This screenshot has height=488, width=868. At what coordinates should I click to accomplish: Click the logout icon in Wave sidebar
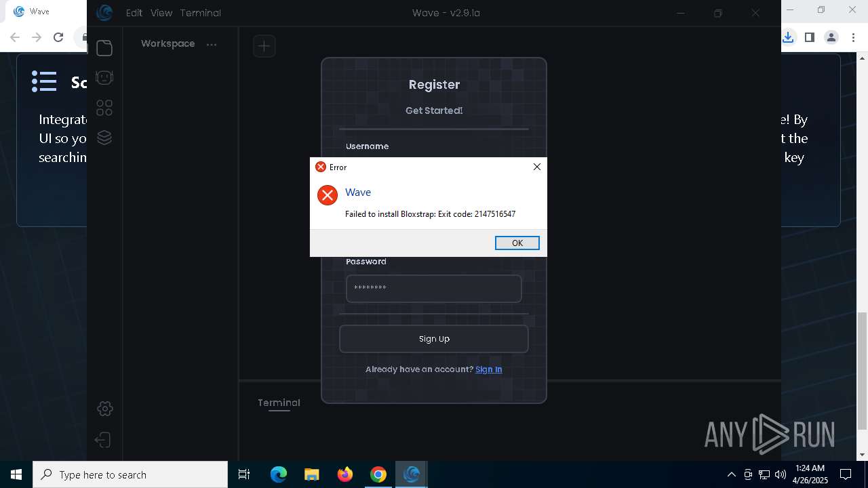103,440
